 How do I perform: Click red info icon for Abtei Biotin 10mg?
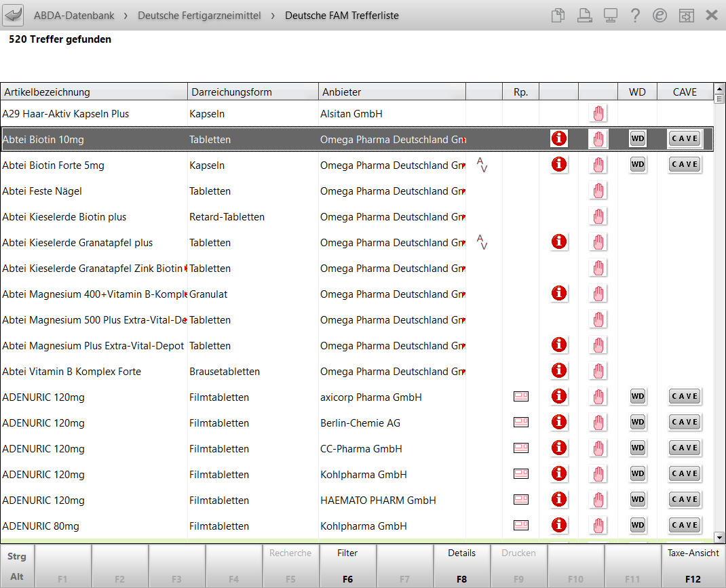(558, 139)
